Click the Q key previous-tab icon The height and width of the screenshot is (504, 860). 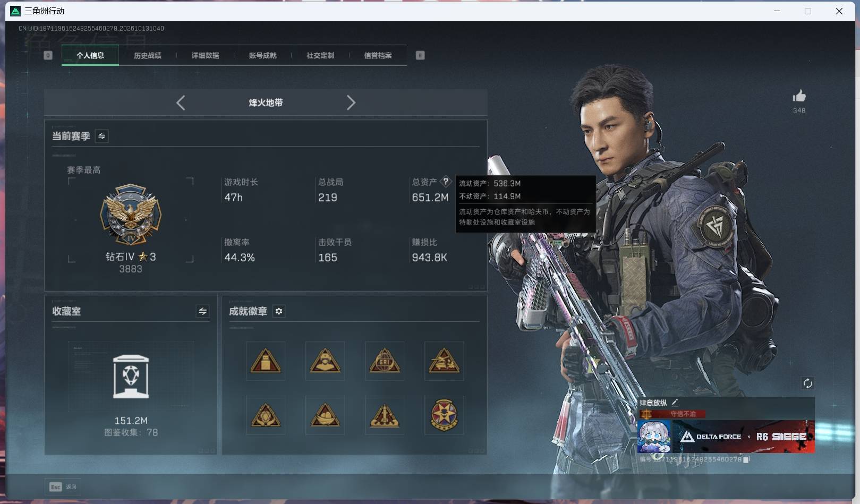point(48,55)
